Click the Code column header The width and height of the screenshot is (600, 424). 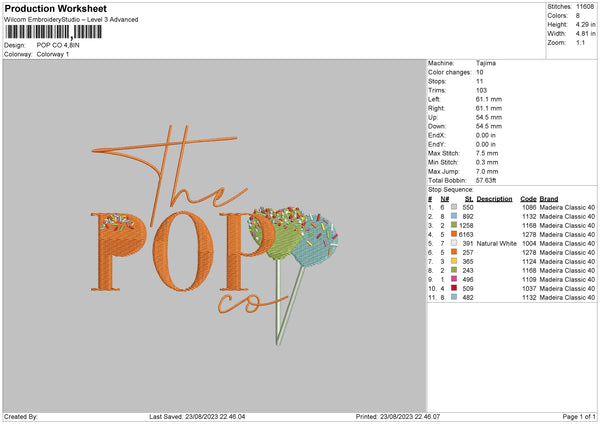click(529, 197)
